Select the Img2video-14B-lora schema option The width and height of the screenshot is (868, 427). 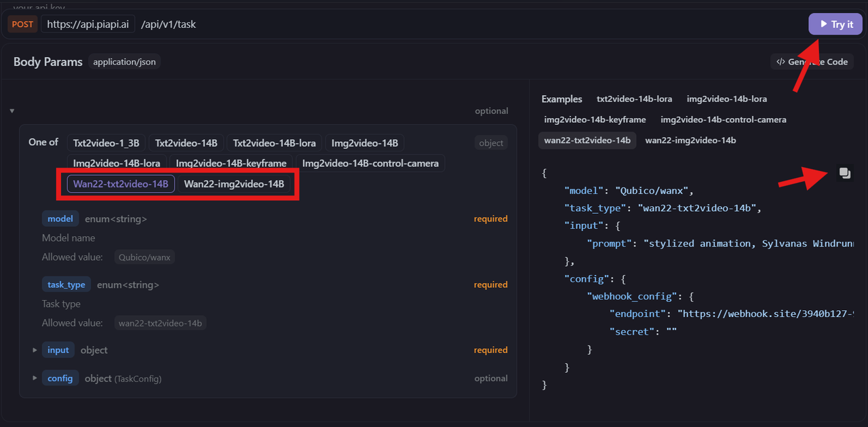tap(117, 164)
